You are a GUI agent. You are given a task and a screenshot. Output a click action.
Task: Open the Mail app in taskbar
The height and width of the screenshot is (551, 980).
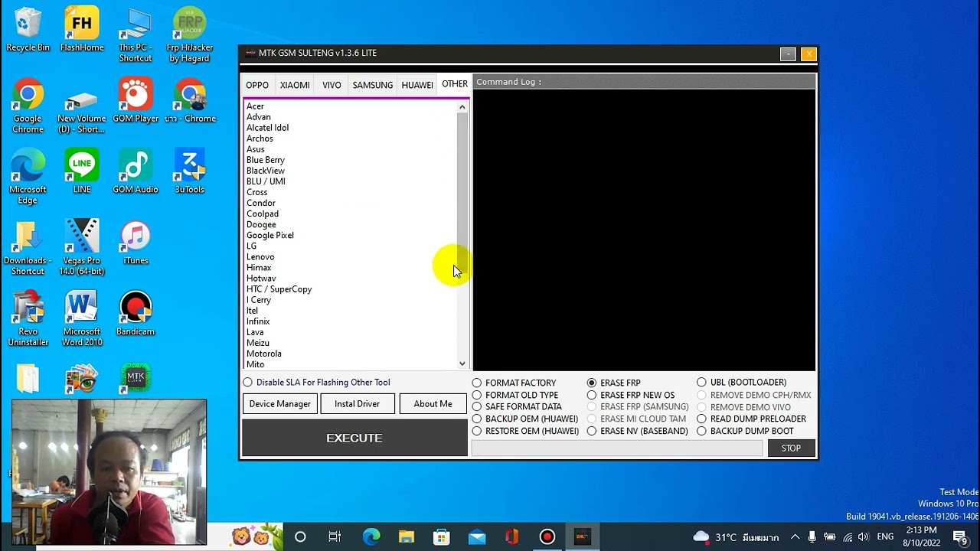[476, 536]
